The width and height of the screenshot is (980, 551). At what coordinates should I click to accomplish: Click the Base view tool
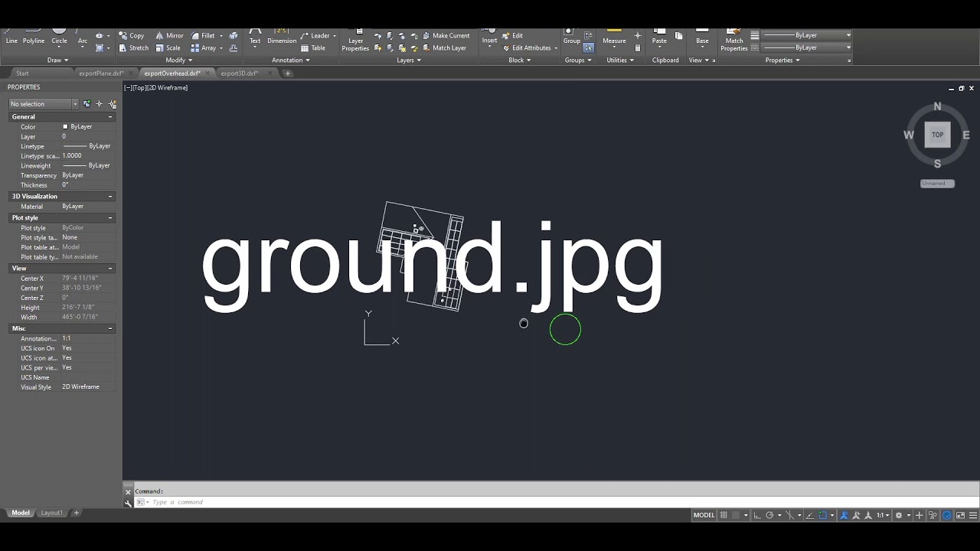pos(702,37)
